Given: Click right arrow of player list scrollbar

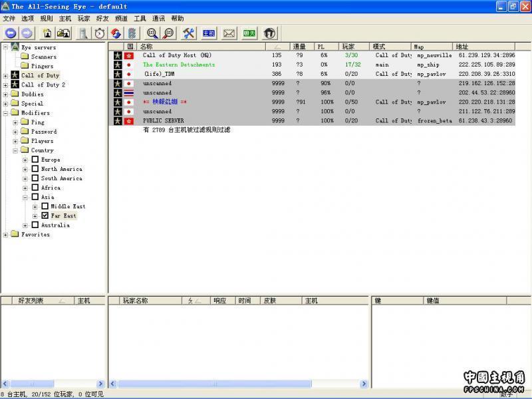Looking at the screenshot, I should pos(364,384).
